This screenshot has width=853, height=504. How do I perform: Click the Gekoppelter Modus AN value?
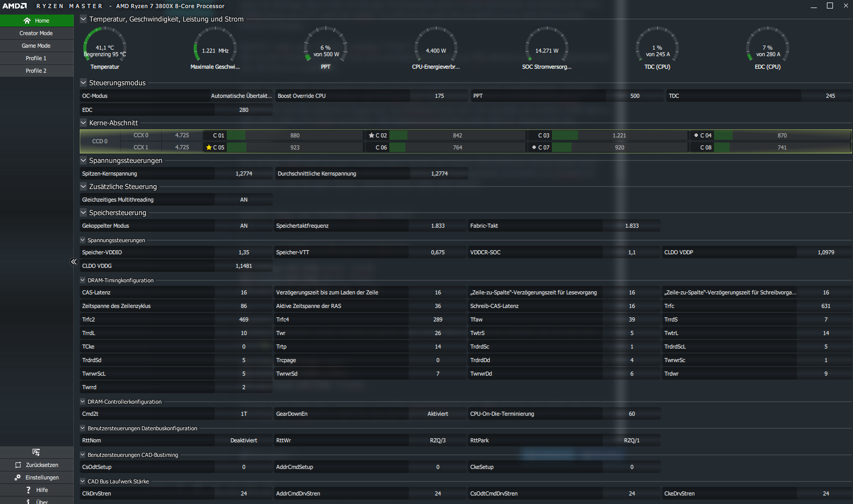coord(244,226)
